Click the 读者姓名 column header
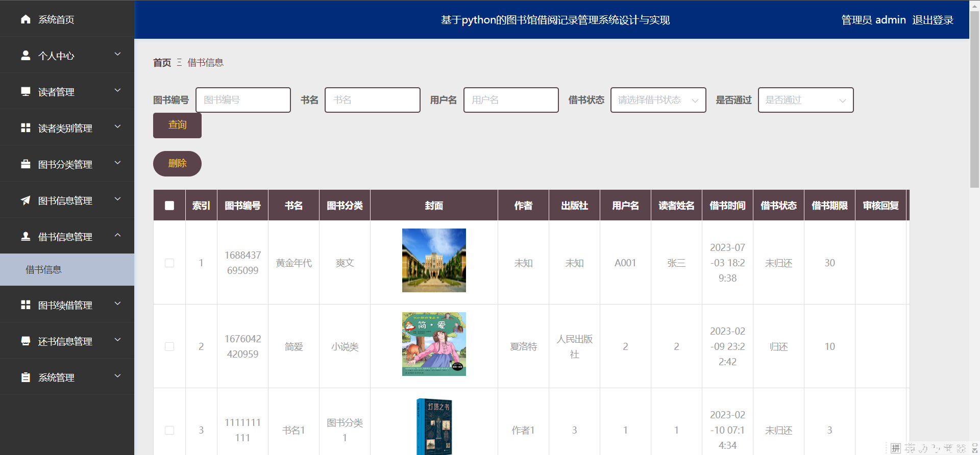980x455 pixels. click(676, 206)
